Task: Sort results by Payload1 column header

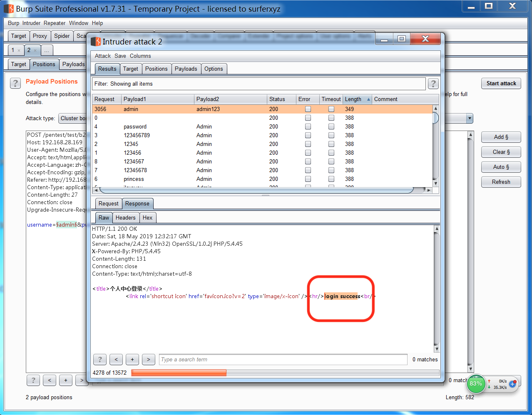Action: tap(158, 99)
